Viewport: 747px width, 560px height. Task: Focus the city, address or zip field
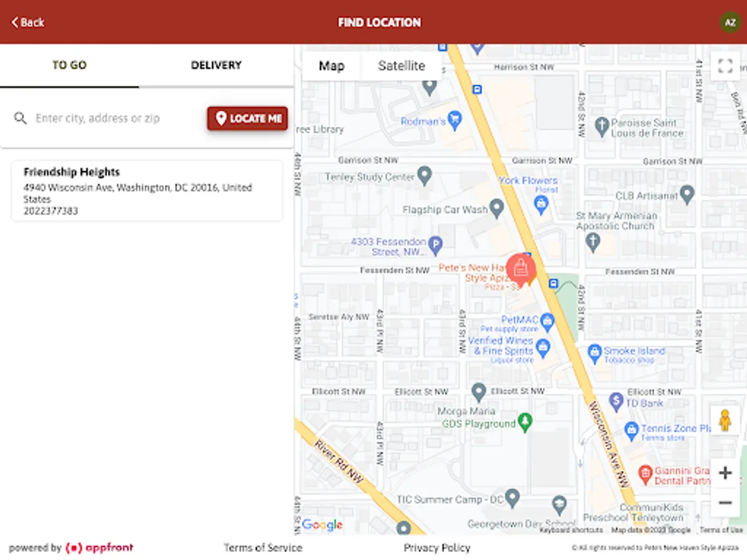(x=98, y=118)
